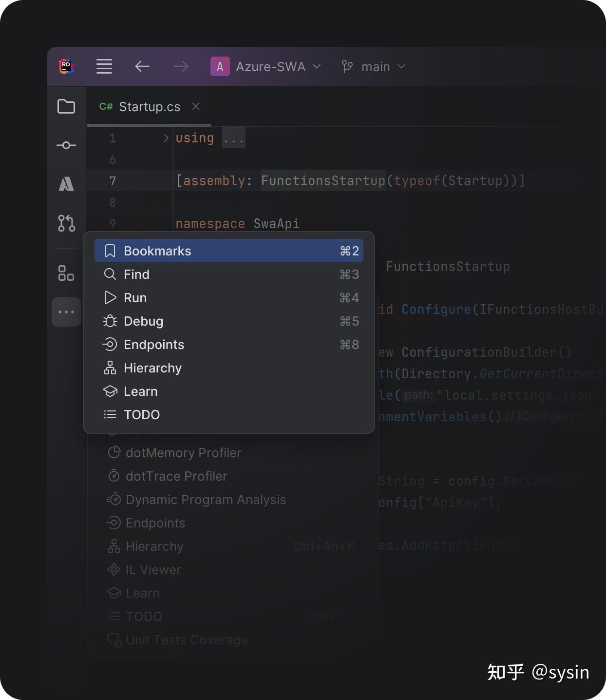Open the Commit tool window icon
This screenshot has width=606, height=700.
[66, 145]
